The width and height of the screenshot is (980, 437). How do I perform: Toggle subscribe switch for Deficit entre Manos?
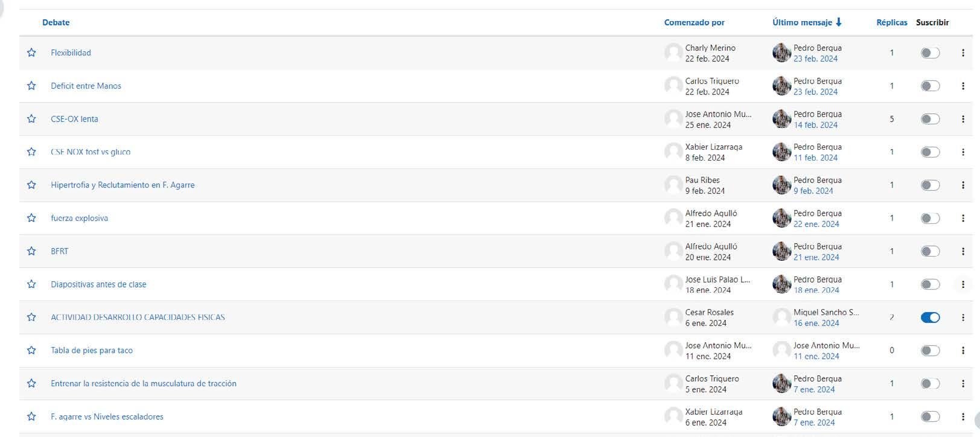click(x=930, y=86)
